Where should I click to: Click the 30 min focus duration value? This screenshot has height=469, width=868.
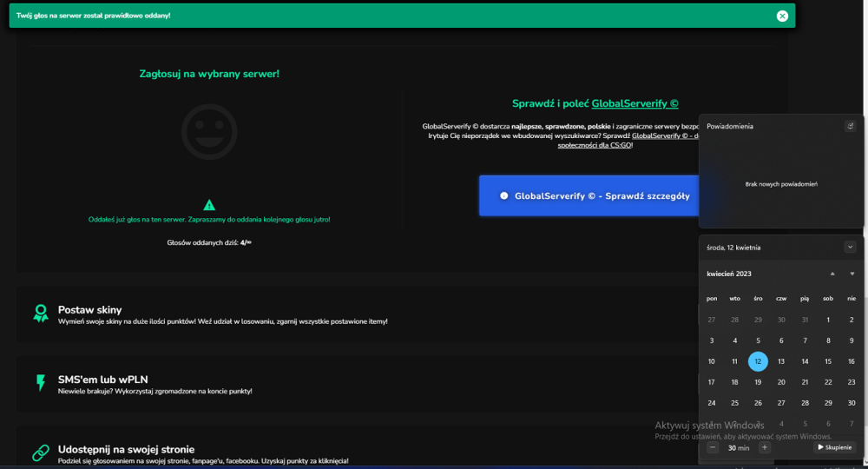point(739,448)
